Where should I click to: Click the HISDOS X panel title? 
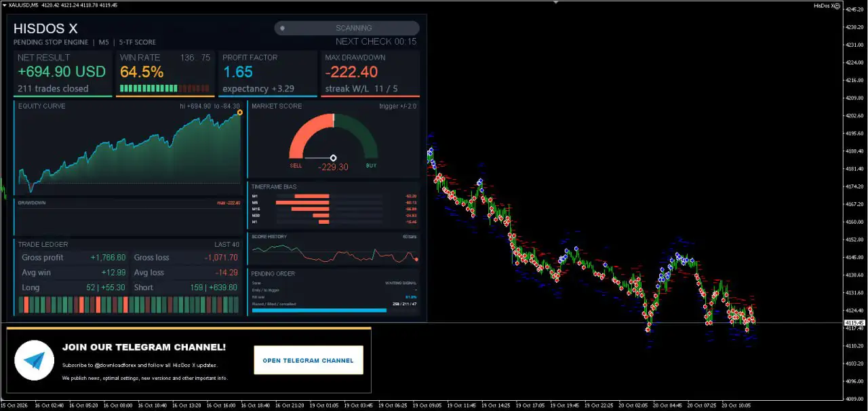pyautogui.click(x=45, y=28)
